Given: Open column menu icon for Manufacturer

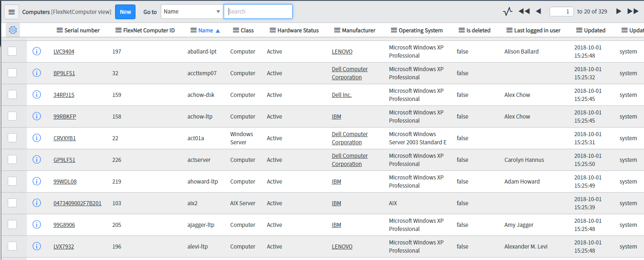Looking at the screenshot, I should [x=337, y=30].
